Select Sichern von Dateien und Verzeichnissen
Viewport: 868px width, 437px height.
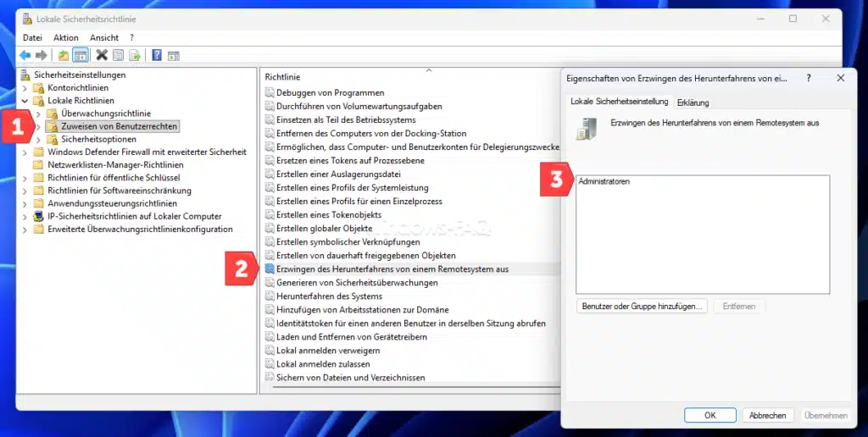pyautogui.click(x=350, y=378)
